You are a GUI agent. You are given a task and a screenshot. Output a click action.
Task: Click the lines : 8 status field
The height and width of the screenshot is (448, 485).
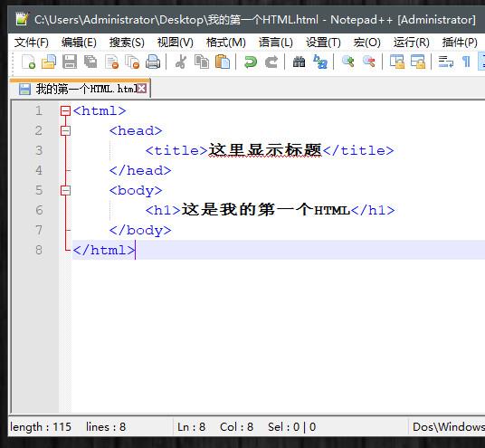pos(106,427)
